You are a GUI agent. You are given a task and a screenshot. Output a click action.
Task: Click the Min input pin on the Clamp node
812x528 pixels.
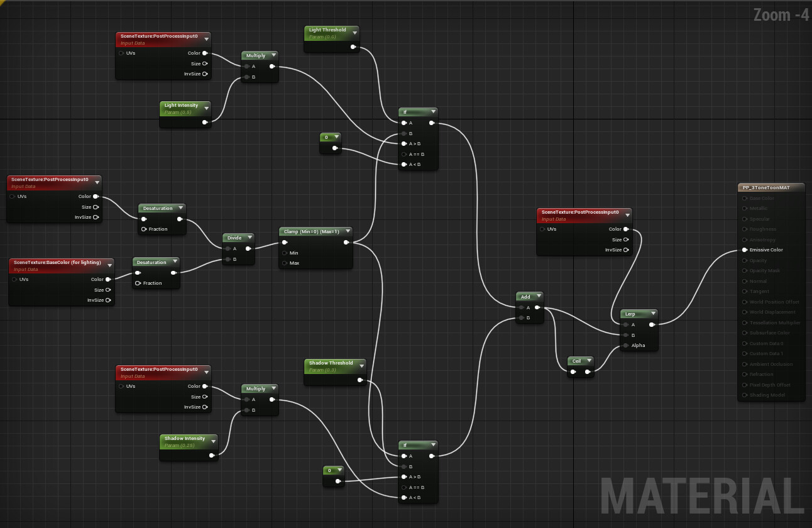pos(285,253)
